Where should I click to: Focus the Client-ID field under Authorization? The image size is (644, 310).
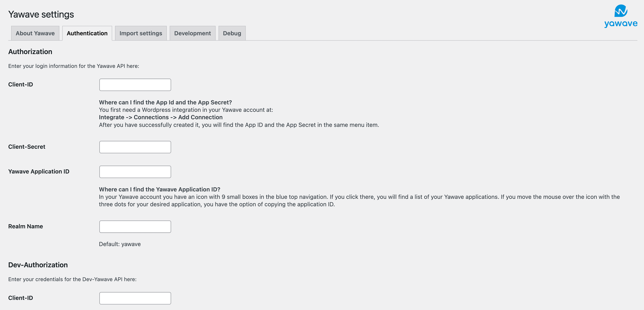click(135, 85)
